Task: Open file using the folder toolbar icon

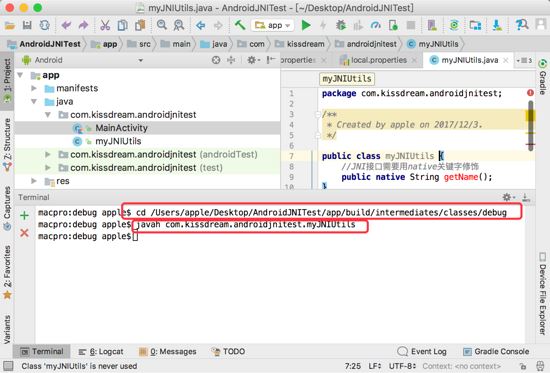Action: click(x=9, y=25)
